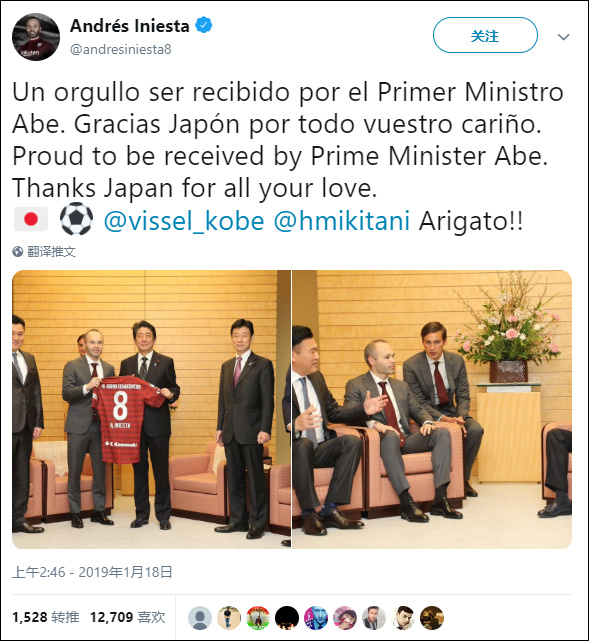
Task: Click the blue verified badge icon
Action: (x=204, y=26)
